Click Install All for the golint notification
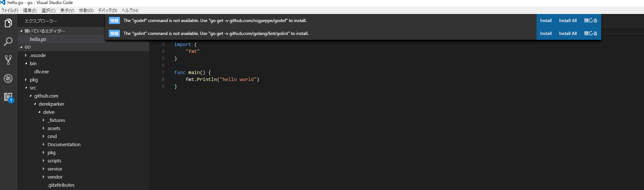 (x=568, y=33)
